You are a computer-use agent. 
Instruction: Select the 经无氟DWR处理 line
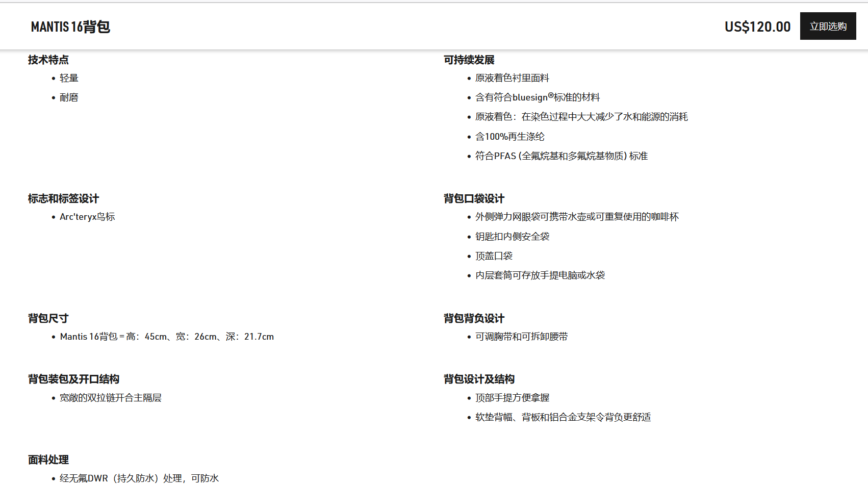(139, 478)
